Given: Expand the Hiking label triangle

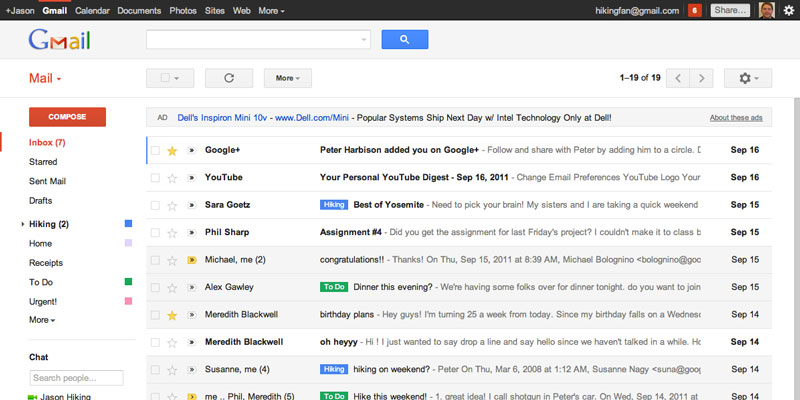Looking at the screenshot, I should (x=23, y=224).
